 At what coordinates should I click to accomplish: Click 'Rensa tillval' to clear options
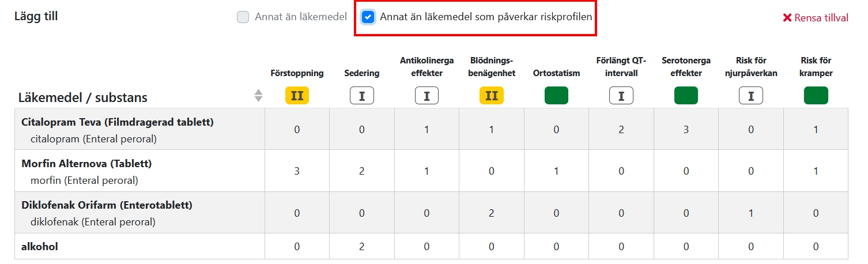coord(815,18)
